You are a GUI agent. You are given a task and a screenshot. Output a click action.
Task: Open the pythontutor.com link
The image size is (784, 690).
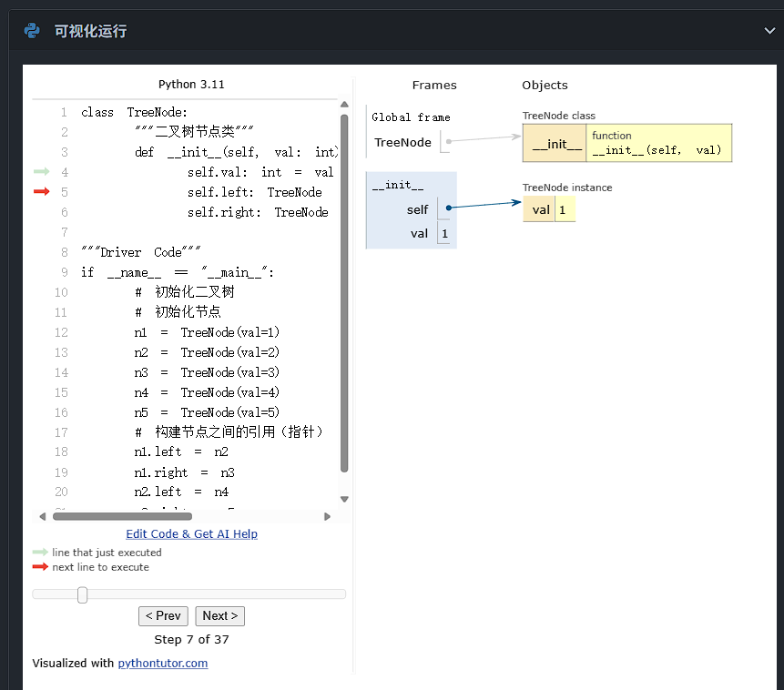pyautogui.click(x=163, y=663)
